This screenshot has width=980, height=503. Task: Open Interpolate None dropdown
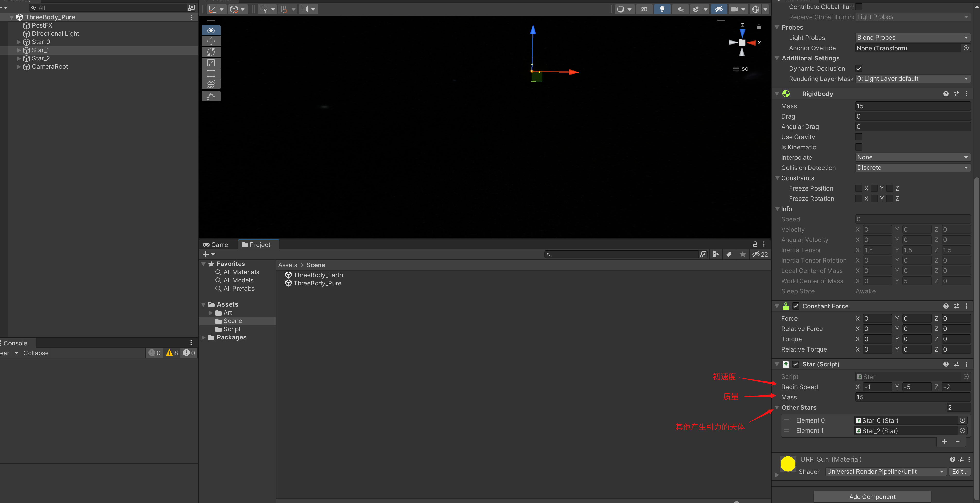(x=913, y=157)
